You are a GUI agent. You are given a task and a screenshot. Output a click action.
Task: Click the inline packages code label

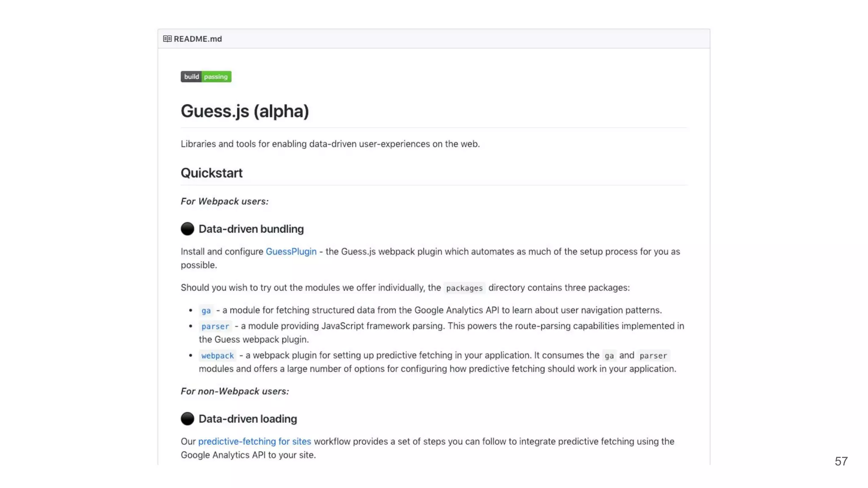[464, 288]
